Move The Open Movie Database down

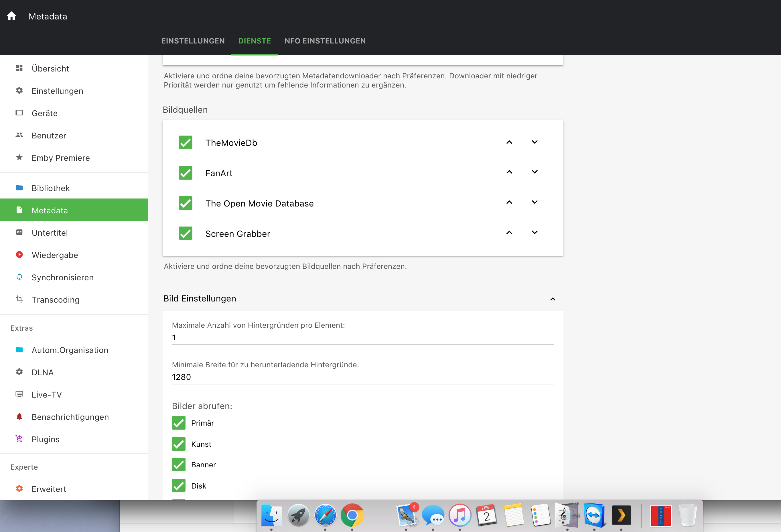point(535,202)
